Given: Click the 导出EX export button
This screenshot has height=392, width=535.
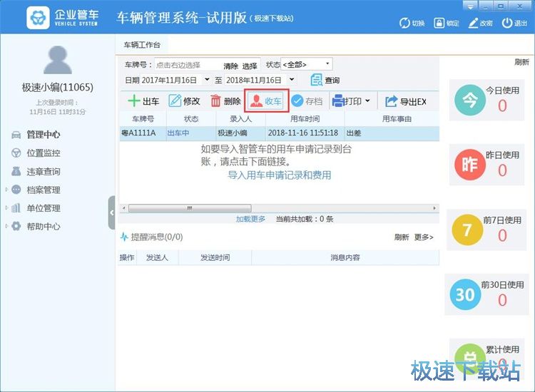Looking at the screenshot, I should point(406,101).
